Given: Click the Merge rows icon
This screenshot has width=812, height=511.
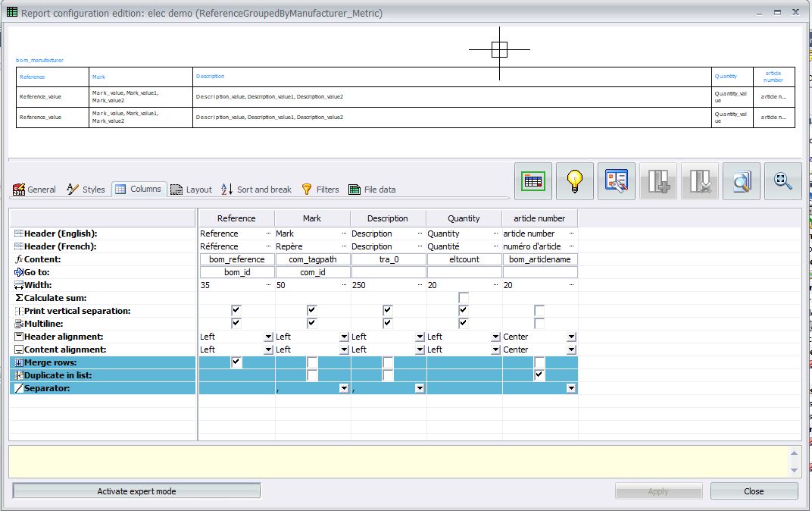Looking at the screenshot, I should [x=19, y=362].
